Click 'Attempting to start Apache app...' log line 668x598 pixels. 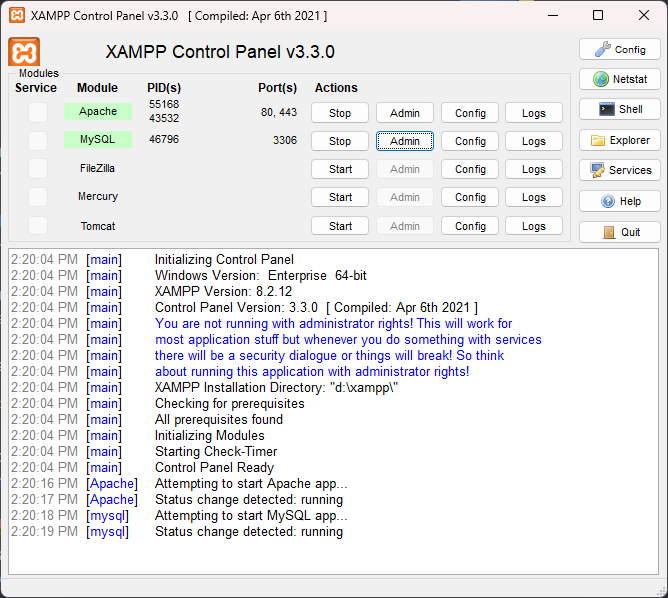tap(251, 483)
